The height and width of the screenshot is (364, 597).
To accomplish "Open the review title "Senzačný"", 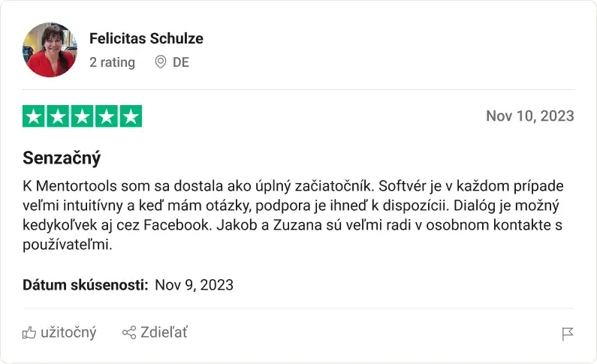I will [62, 158].
